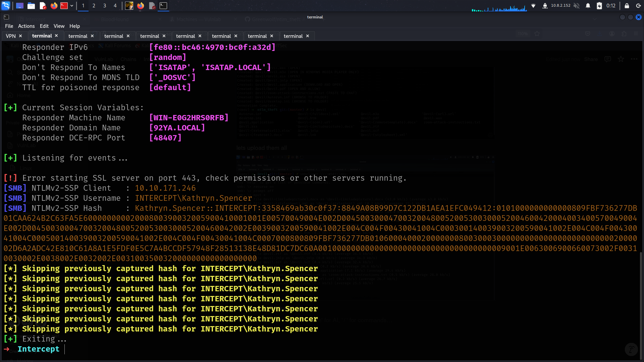Click the show desktop panel icon
Viewport: 644px width, 362px height.
20,6
